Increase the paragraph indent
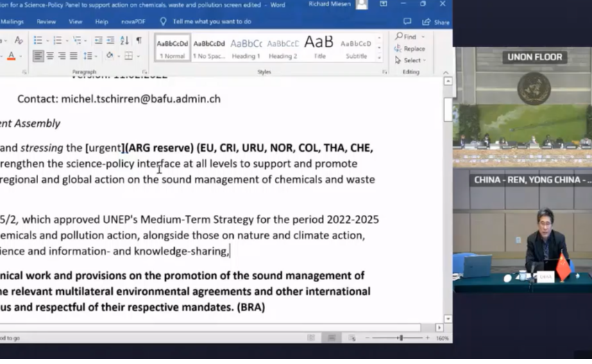Viewport: 592px width, 364px height. pyautogui.click(x=110, y=40)
